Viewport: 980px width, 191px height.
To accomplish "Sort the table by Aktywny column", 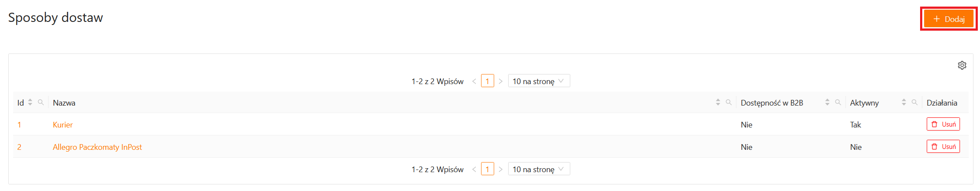I will click(903, 102).
